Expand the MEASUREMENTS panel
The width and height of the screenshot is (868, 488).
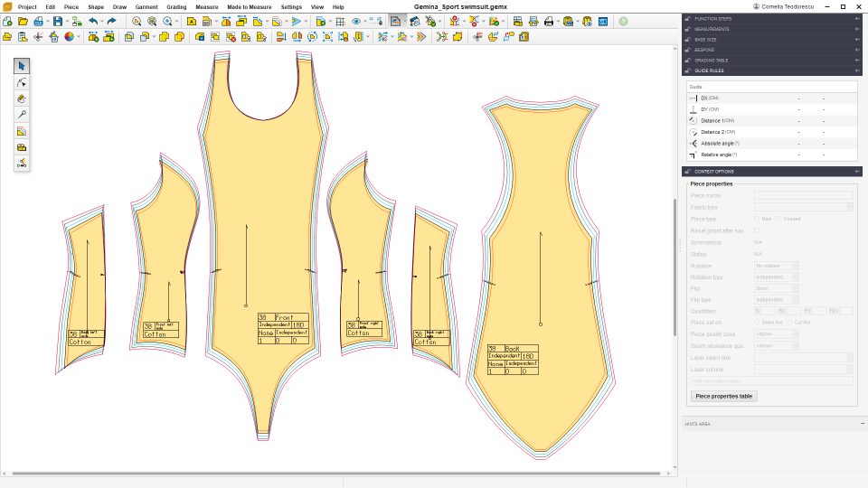771,29
